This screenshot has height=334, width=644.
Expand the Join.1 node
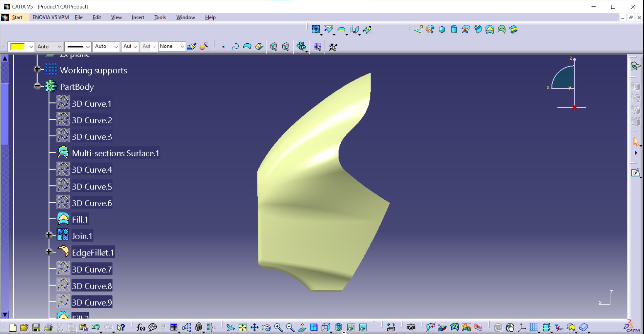[x=49, y=235]
